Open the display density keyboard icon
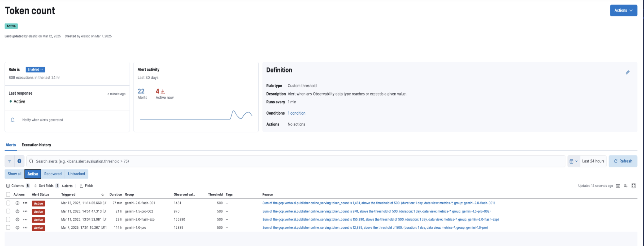The height and width of the screenshot is (246, 644). click(618, 186)
